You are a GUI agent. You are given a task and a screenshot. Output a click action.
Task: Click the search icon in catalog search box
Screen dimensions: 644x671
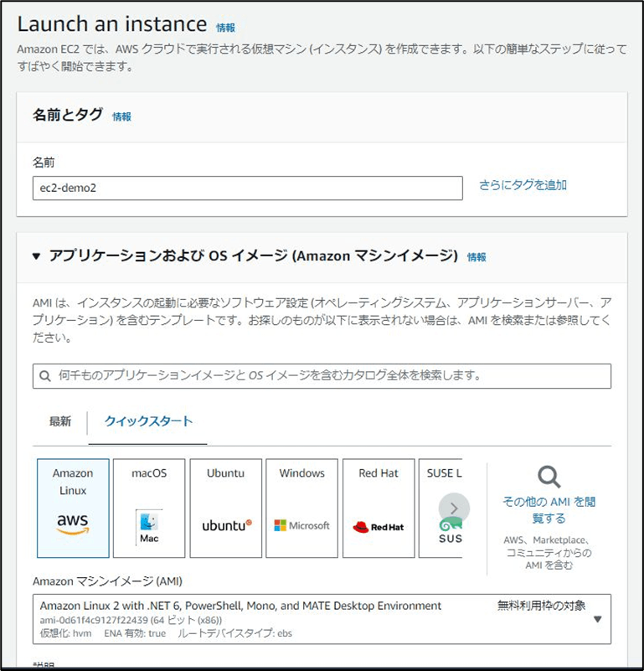(45, 376)
